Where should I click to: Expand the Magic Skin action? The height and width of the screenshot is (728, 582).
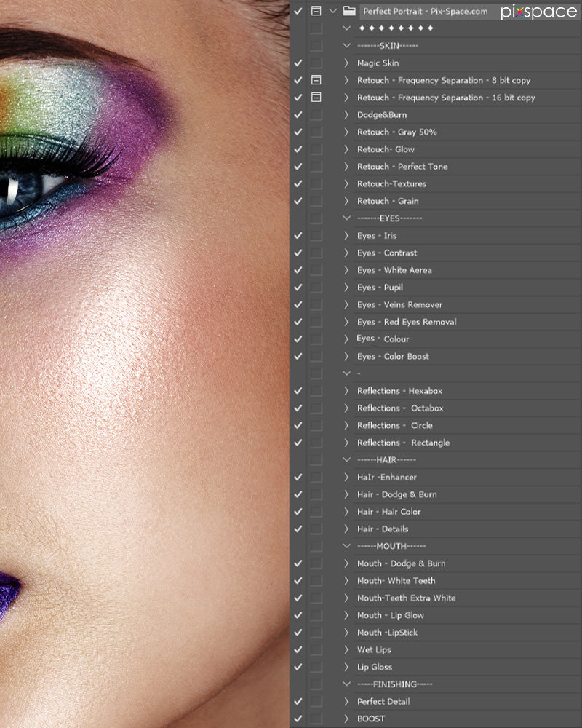tap(346, 63)
